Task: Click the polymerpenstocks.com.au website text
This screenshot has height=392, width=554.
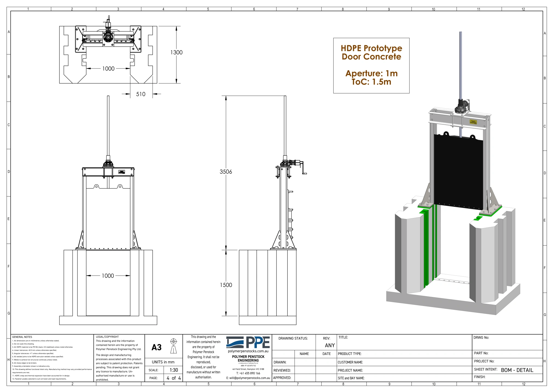Action: (x=248, y=351)
